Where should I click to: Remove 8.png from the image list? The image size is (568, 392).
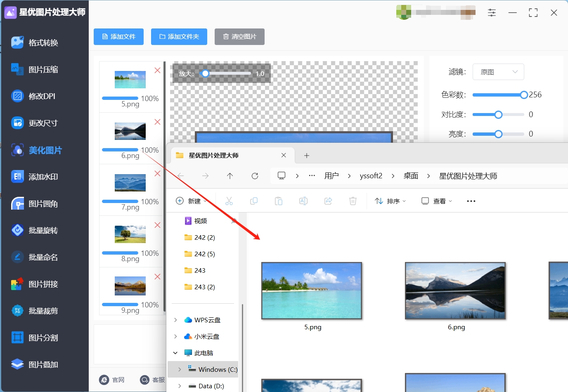[x=157, y=225]
